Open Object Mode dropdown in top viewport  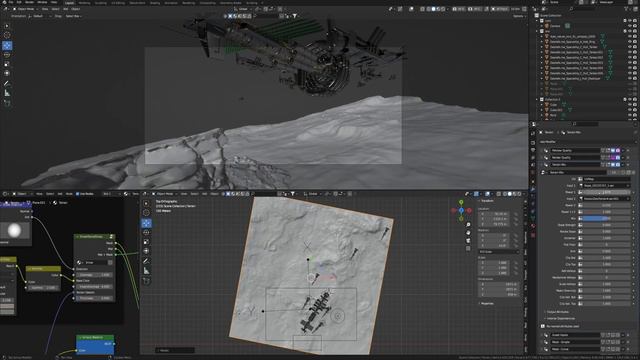coord(24,9)
